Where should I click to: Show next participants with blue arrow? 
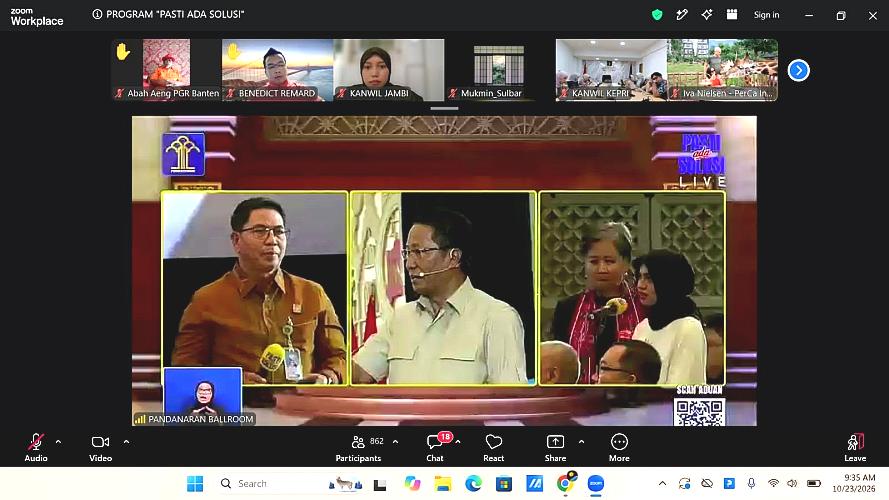[798, 70]
